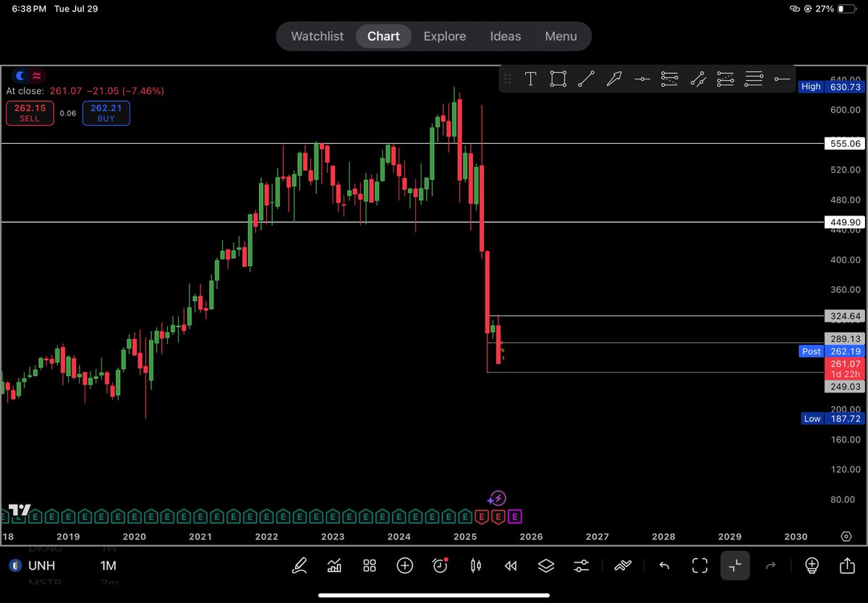This screenshot has height=603, width=868.
Task: Select the 324.64 price level label
Action: click(x=845, y=316)
